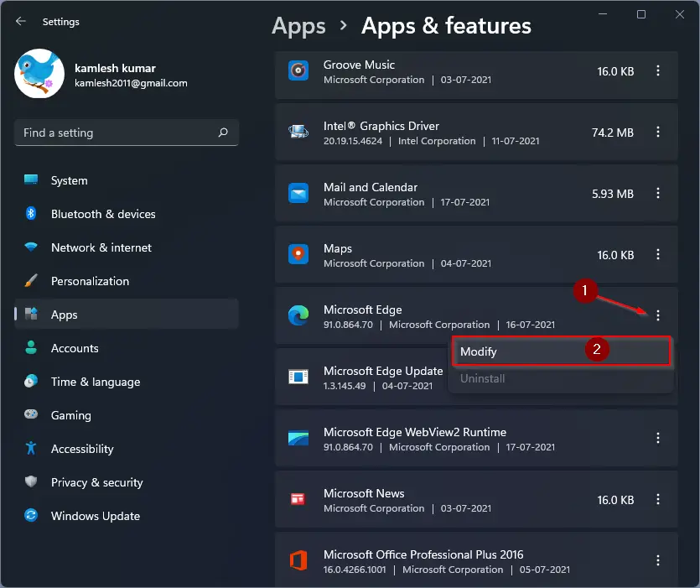Open the Accounts settings category
This screenshot has width=700, height=588.
coord(127,347)
